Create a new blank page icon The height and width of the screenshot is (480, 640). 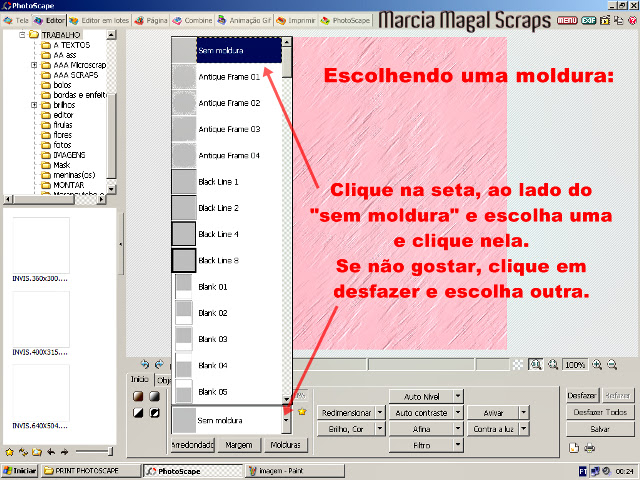pos(574,448)
